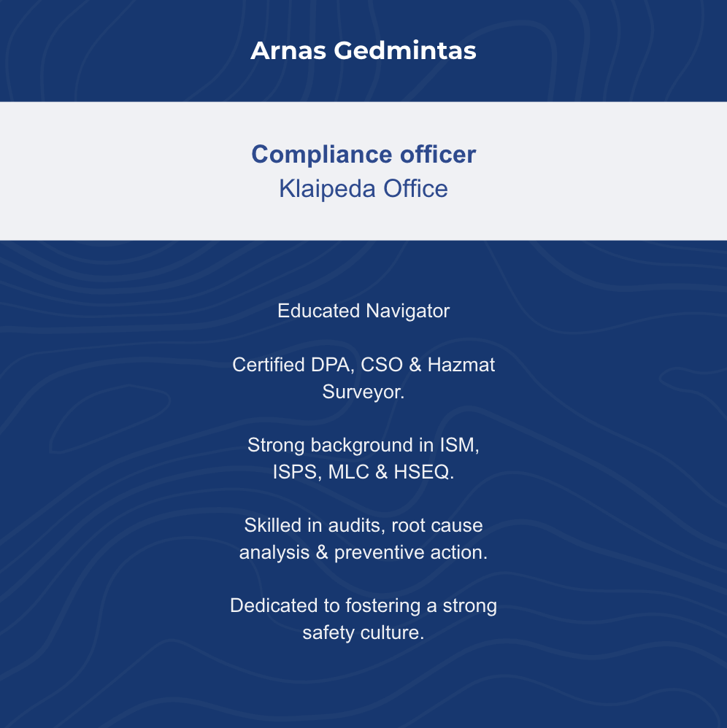Click the Dedicated to fostering line
727x728 pixels.
(x=363, y=605)
